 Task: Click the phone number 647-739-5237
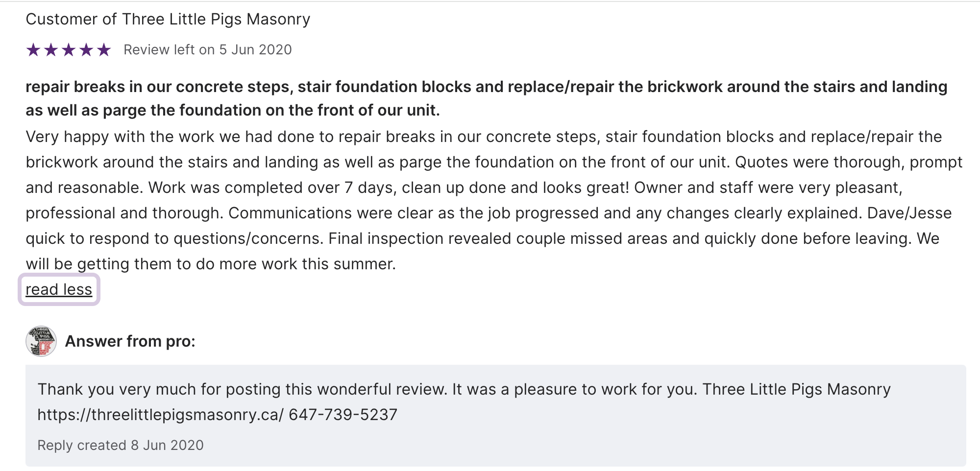[343, 415]
